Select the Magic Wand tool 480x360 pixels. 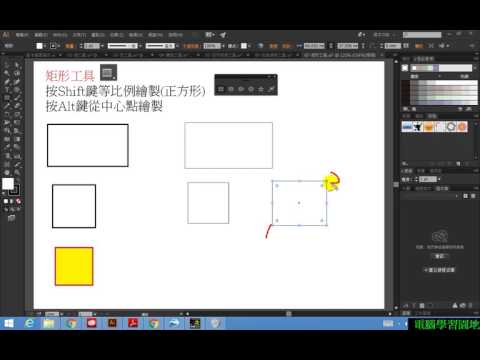(7, 73)
